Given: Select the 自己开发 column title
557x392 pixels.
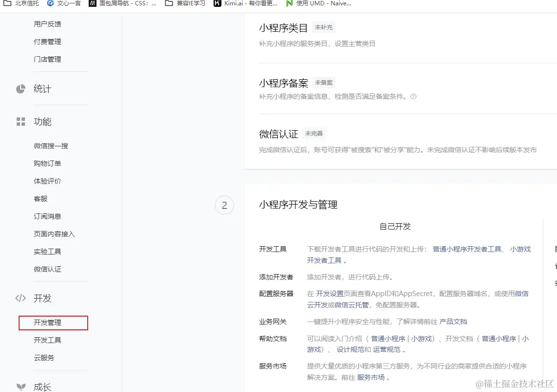Looking at the screenshot, I should pos(395,226).
